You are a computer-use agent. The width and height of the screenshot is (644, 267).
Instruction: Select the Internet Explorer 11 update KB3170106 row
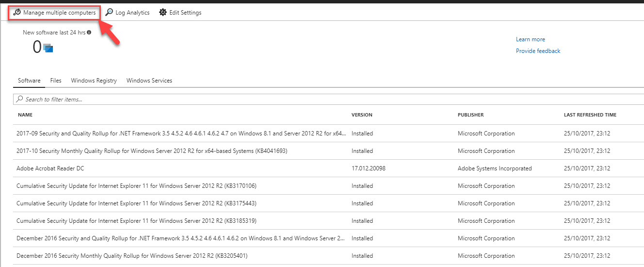click(x=329, y=186)
